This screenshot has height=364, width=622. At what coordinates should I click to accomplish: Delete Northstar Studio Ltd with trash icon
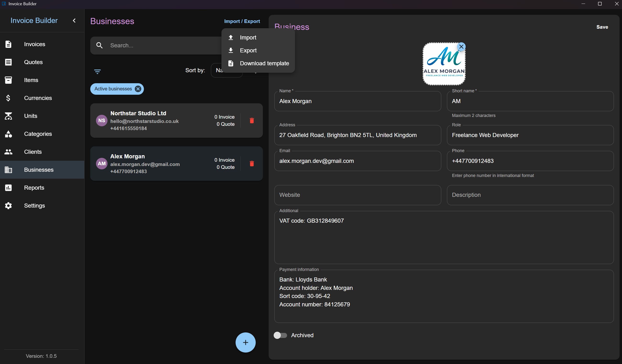point(252,120)
